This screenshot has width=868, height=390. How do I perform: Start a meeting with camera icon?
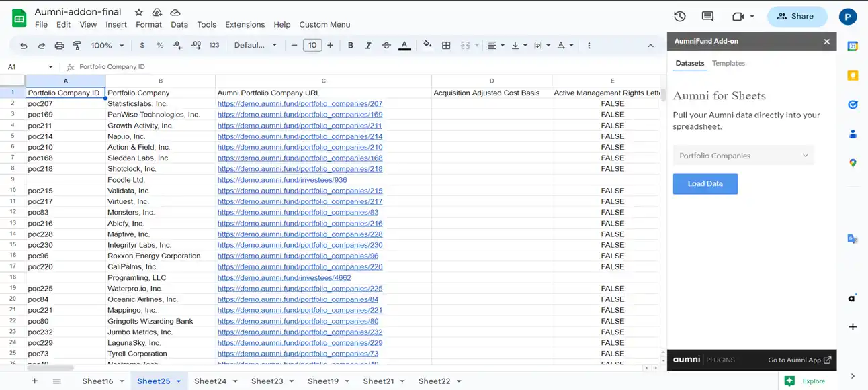(742, 17)
